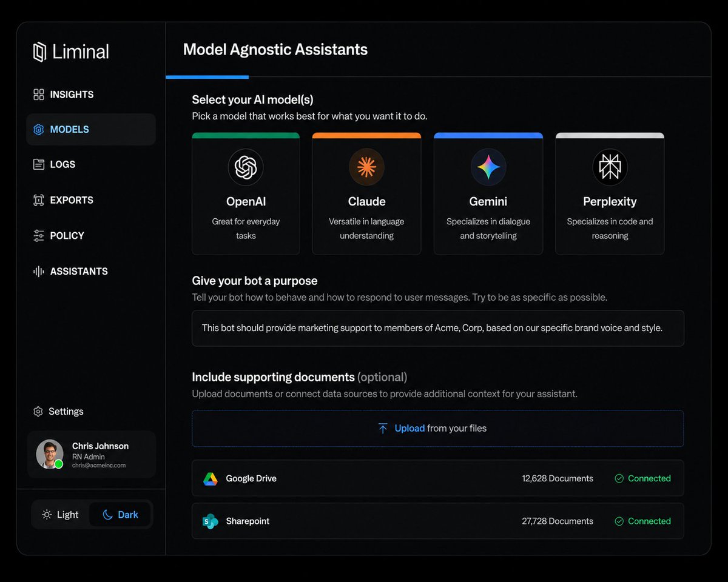728x582 pixels.
Task: Open Settings in the sidebar
Action: pyautogui.click(x=58, y=412)
